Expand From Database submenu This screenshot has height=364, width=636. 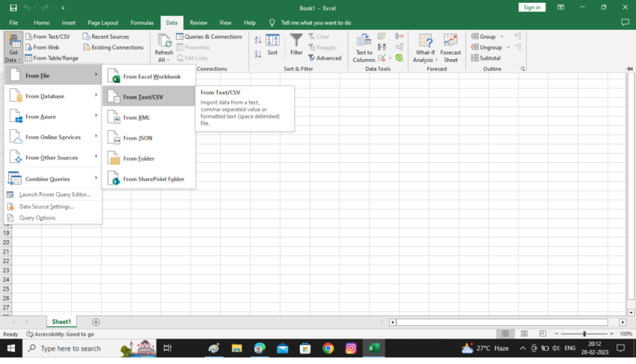point(53,96)
